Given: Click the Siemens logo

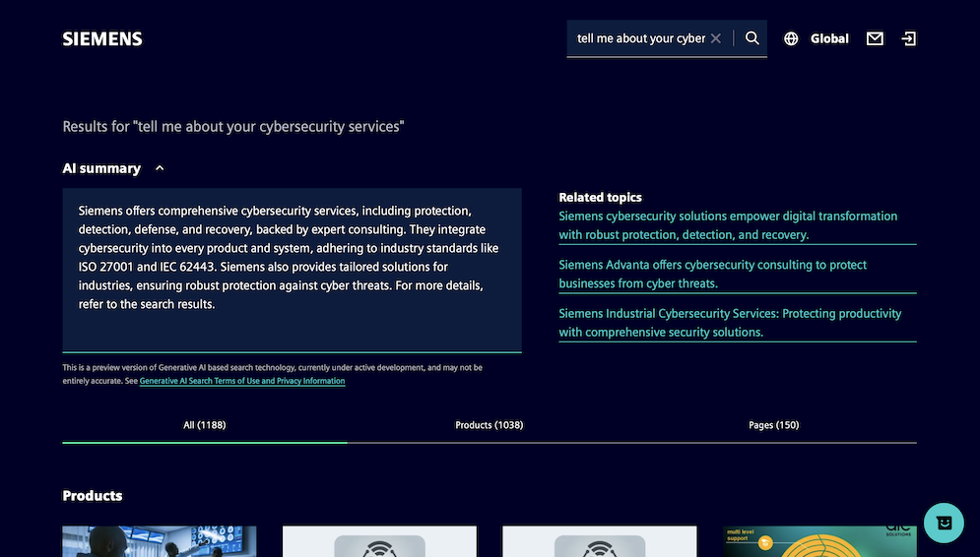Looking at the screenshot, I should 102,39.
